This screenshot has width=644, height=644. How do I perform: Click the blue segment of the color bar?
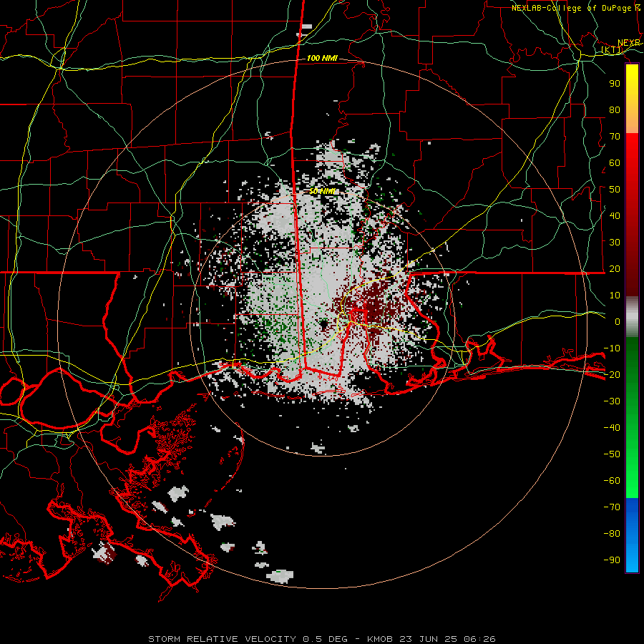pos(632,535)
